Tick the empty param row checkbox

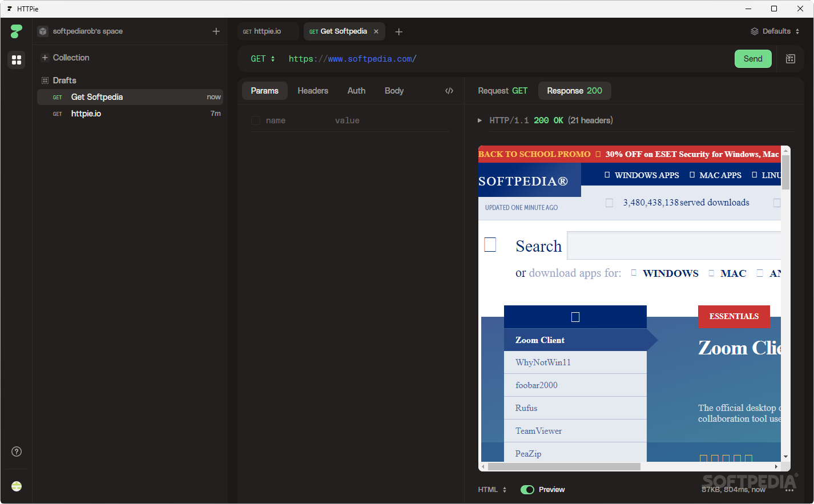pos(256,120)
